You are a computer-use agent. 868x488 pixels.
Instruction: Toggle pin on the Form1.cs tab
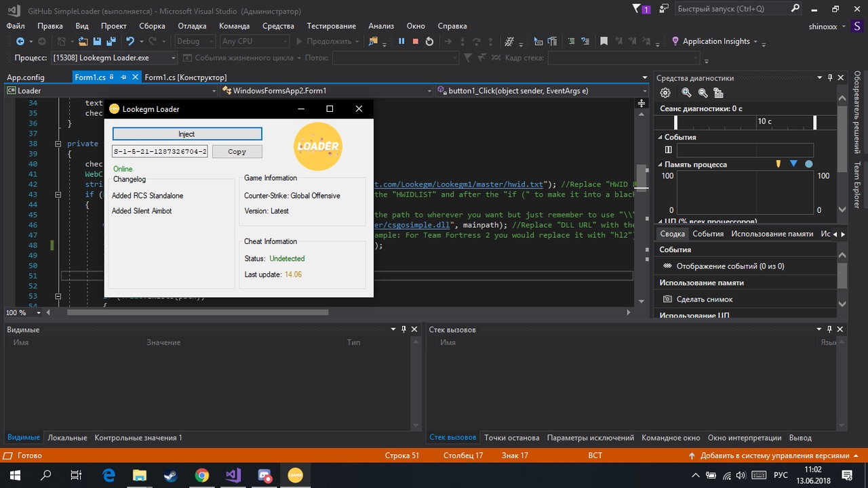tap(123, 77)
